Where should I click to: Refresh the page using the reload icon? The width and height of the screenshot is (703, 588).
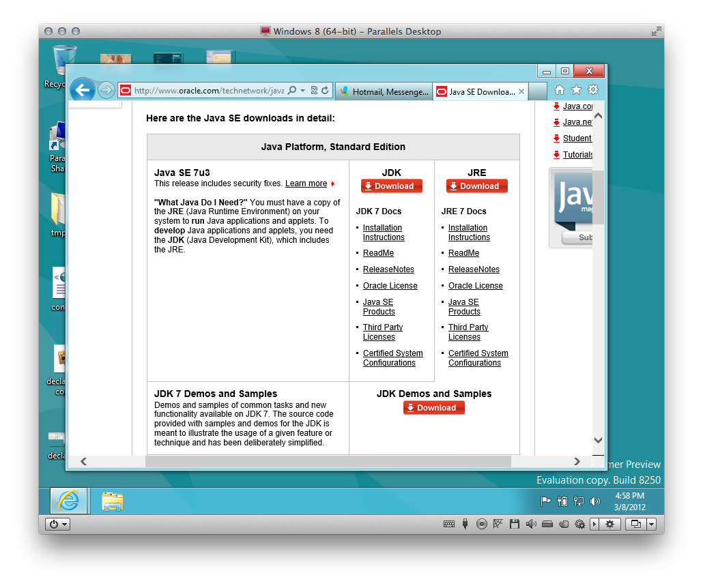325,91
